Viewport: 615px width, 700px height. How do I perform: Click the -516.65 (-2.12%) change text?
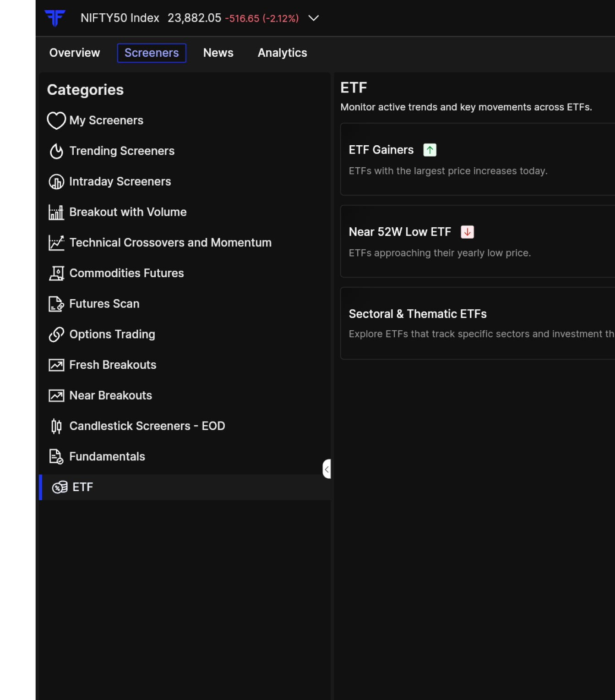[261, 18]
